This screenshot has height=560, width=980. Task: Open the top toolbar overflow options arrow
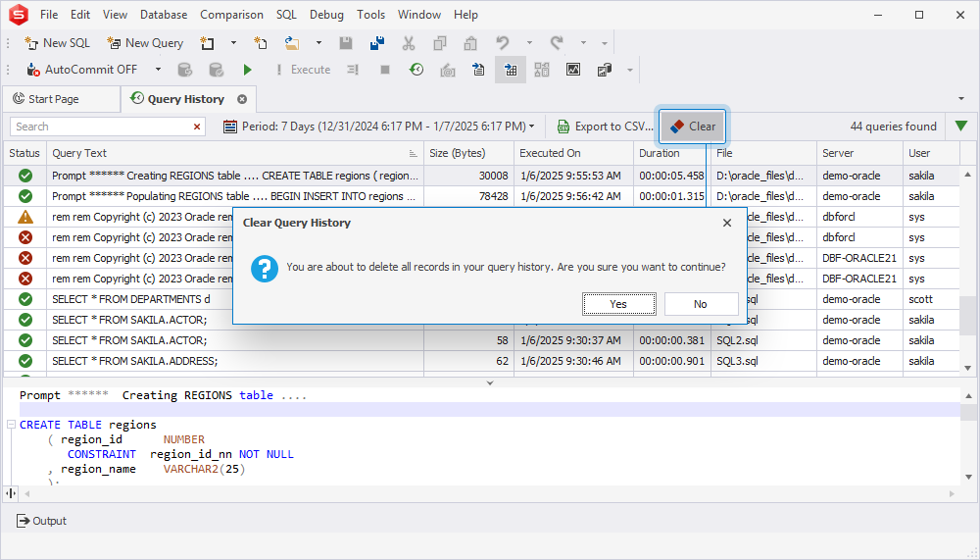605,43
